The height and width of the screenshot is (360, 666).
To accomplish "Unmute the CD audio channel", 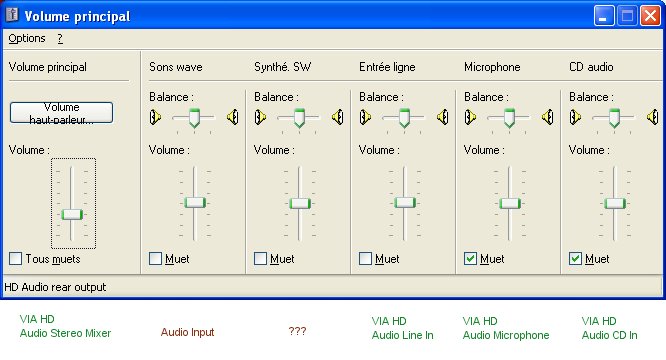I will point(575,259).
